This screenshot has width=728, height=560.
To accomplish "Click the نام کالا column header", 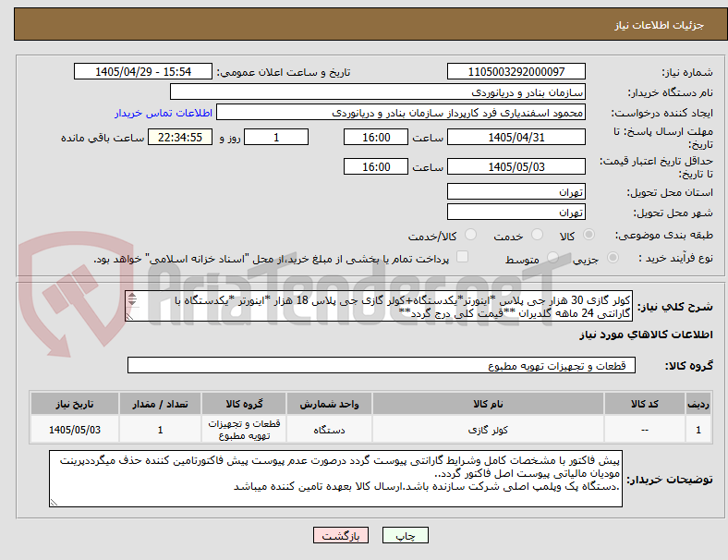I will click(x=488, y=404).
